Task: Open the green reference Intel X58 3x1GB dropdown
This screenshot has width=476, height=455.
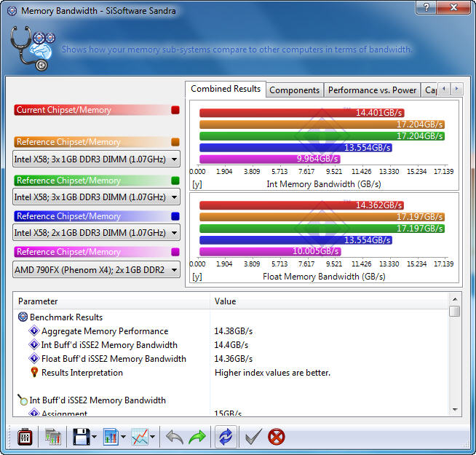Action: [96, 197]
